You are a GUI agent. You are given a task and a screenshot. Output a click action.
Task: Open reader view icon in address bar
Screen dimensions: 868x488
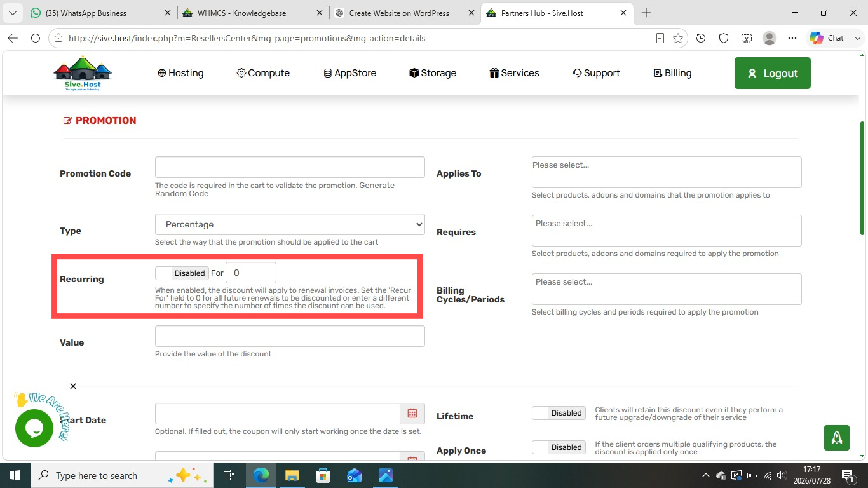pyautogui.click(x=660, y=38)
